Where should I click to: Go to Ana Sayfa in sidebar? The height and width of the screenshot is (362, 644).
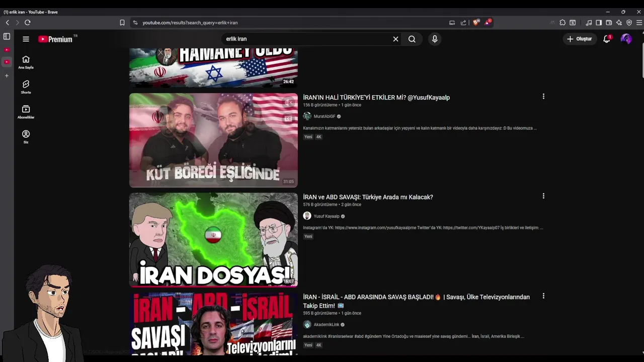[x=26, y=62]
